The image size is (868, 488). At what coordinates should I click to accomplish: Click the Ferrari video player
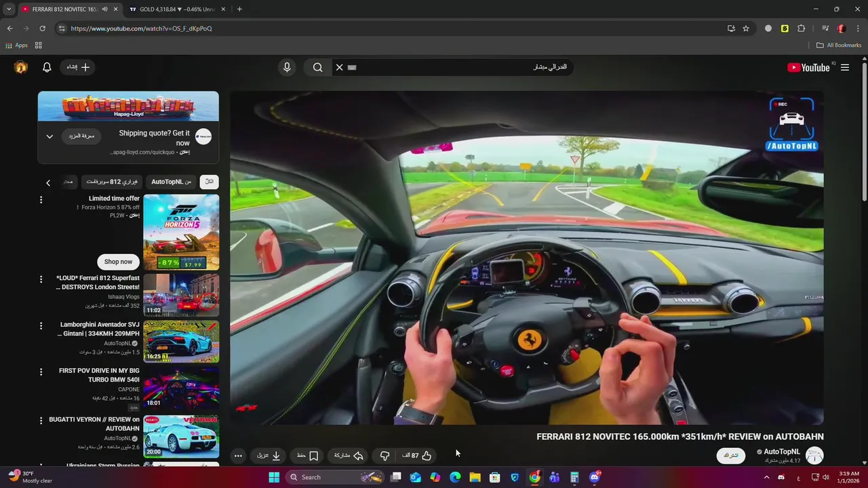coord(527,258)
